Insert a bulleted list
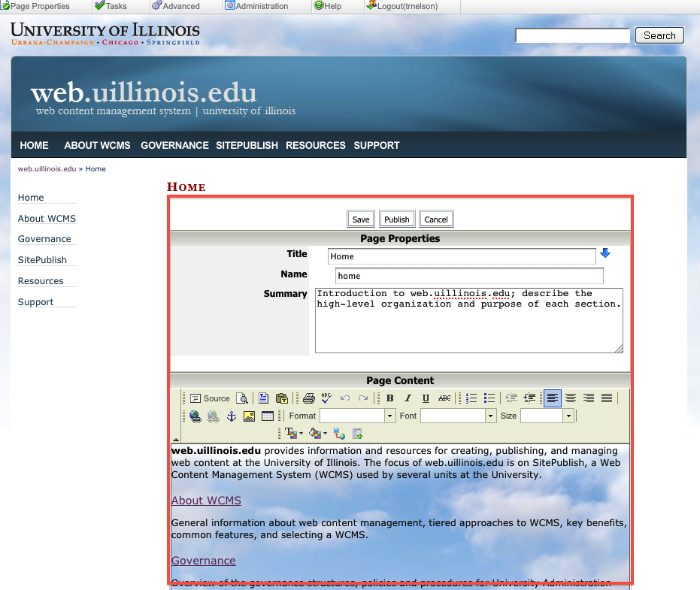This screenshot has width=700, height=590. click(489, 398)
